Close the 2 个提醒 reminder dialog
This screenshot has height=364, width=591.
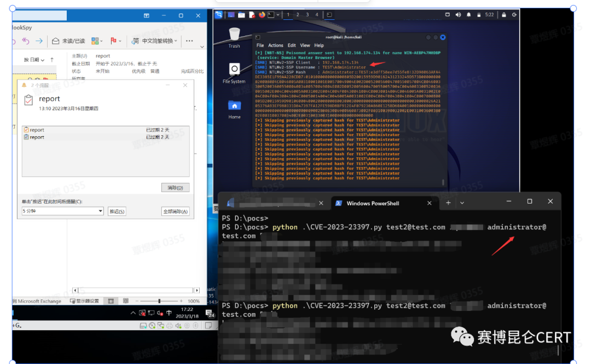[x=185, y=85]
